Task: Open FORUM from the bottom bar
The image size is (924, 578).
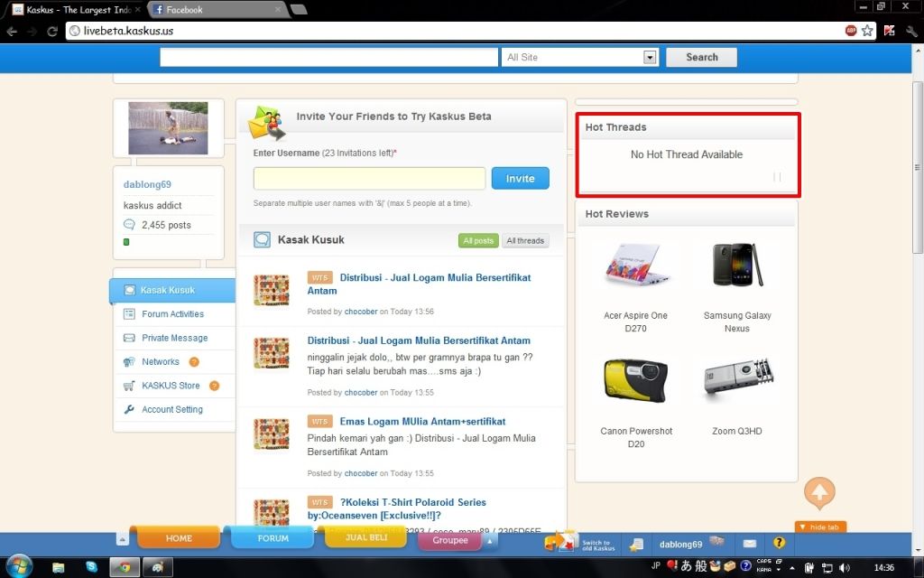Action: tap(273, 538)
